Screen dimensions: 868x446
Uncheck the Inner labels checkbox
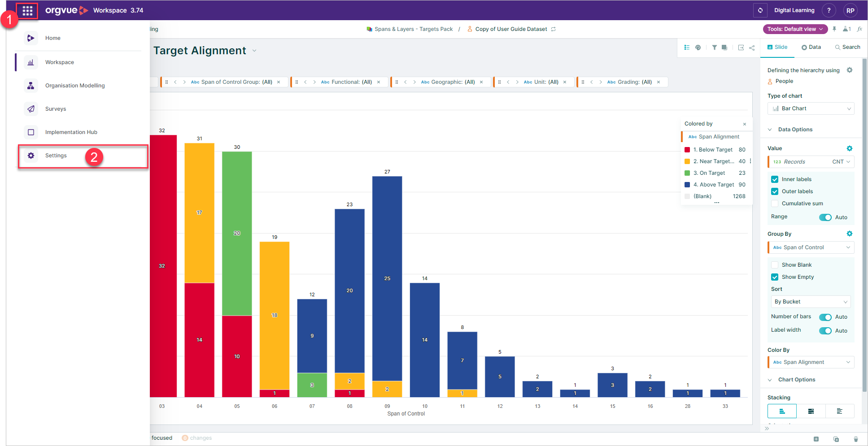775,179
